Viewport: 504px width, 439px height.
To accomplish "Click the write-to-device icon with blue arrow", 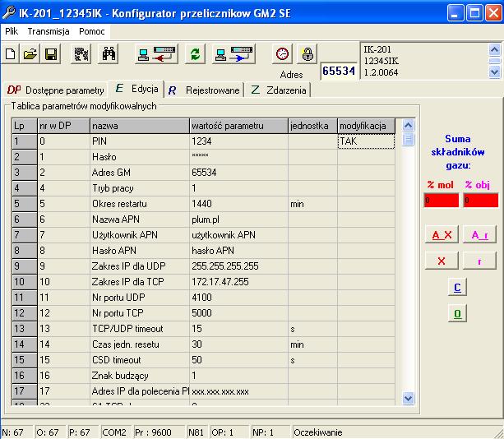I will coord(234,53).
